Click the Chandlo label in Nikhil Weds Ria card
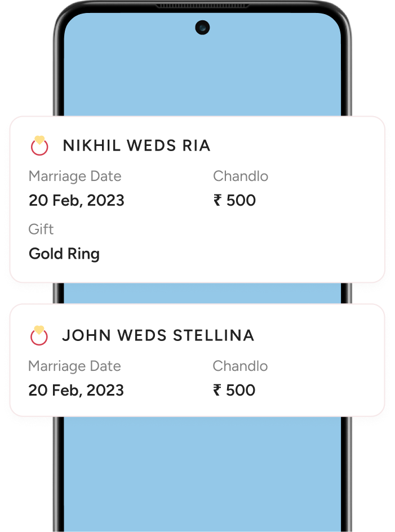The image size is (395, 532). [241, 176]
